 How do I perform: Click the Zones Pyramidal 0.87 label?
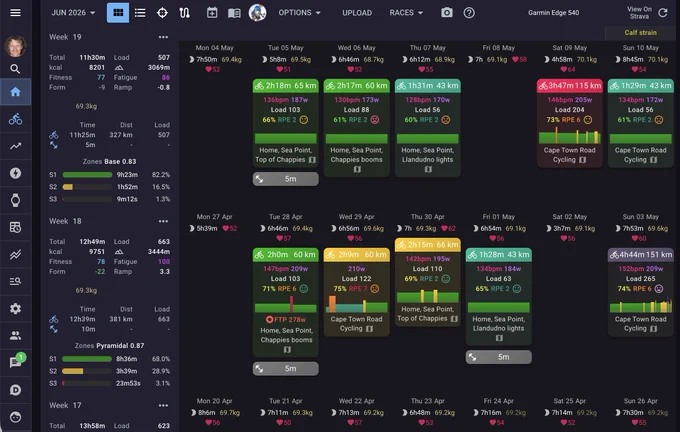(109, 346)
